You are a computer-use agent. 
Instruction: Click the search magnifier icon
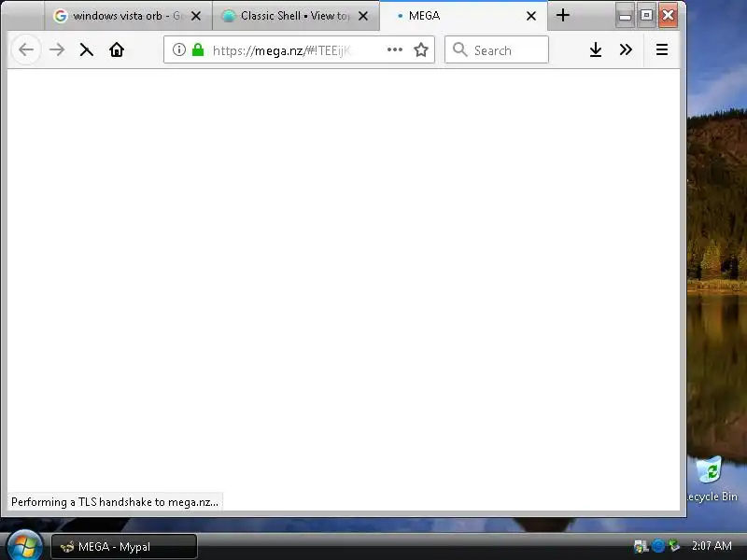tap(459, 49)
